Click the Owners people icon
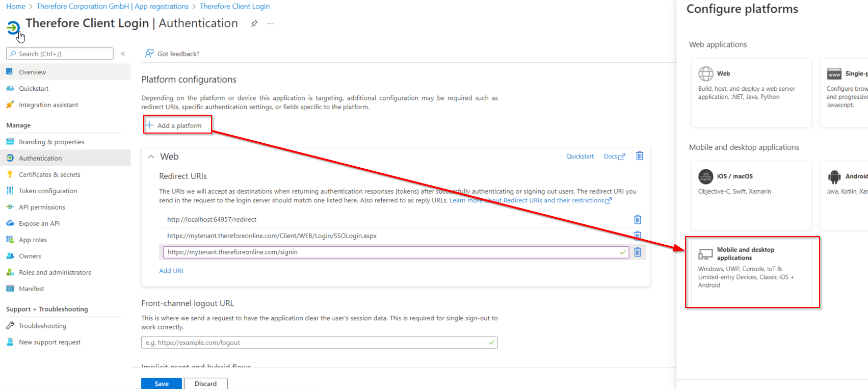868x389 pixels. (10, 256)
